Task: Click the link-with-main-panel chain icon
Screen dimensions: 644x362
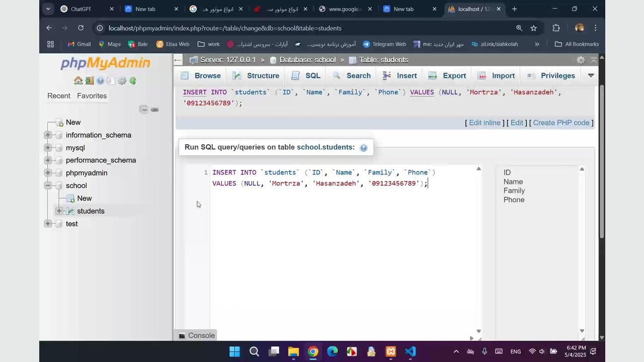Action: [x=155, y=110]
